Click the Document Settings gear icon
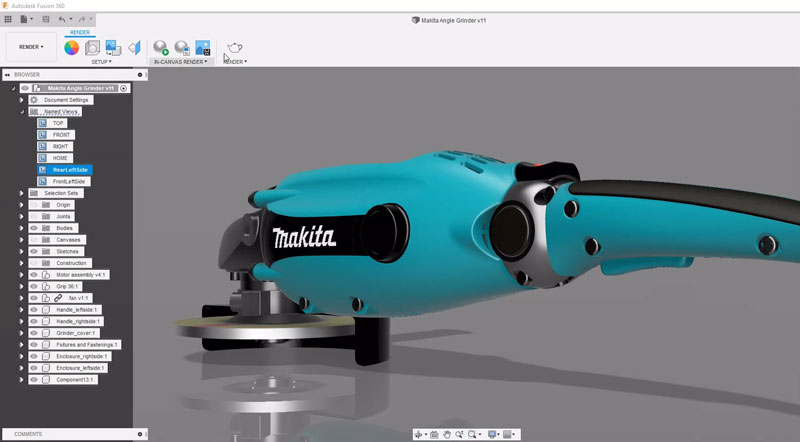This screenshot has height=442, width=800. tap(34, 100)
